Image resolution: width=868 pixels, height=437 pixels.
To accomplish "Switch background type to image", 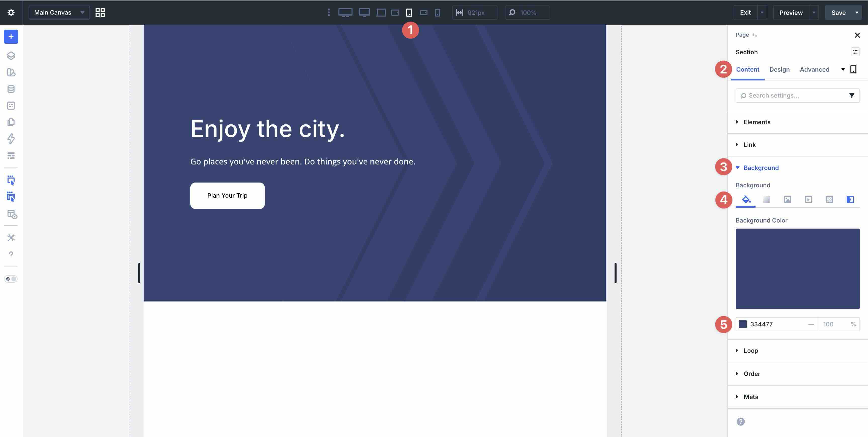I will [x=788, y=199].
